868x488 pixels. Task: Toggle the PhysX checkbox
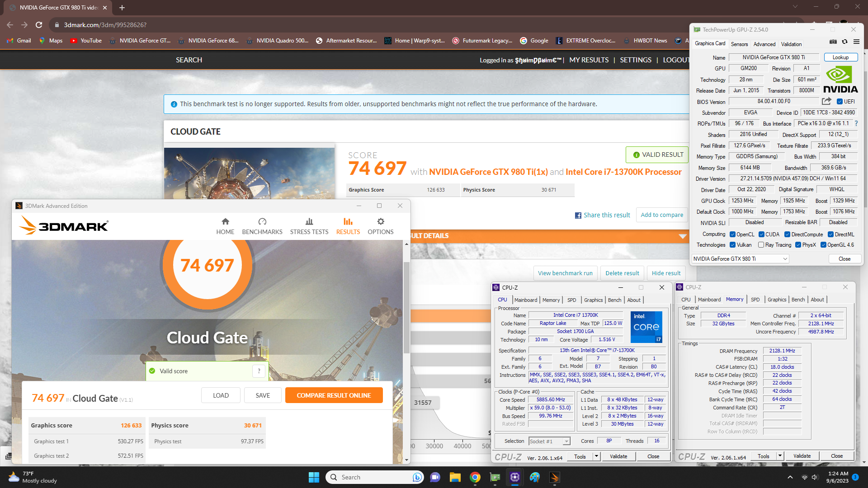[x=798, y=245]
